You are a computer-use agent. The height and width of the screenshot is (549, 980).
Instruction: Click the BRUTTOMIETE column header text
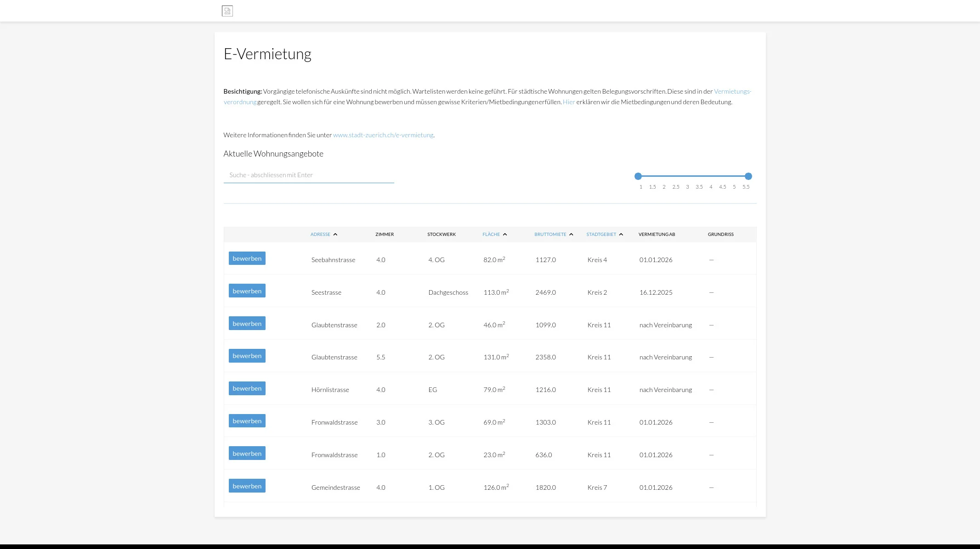[x=550, y=235]
